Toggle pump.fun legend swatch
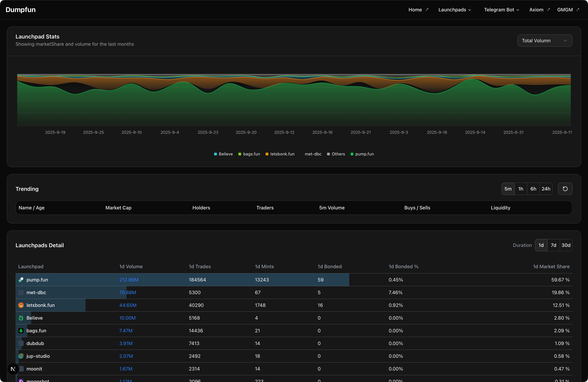Viewport: 588px width, 382px height. 352,154
